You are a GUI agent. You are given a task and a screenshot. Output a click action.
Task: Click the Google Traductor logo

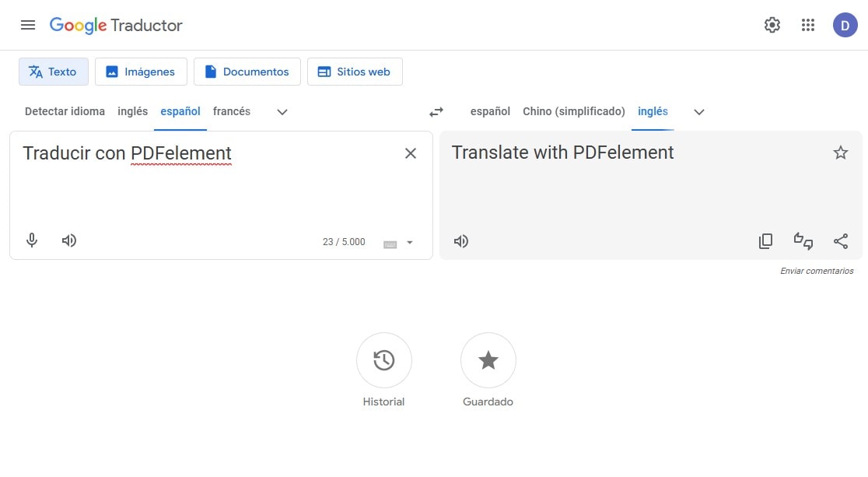[x=116, y=25]
